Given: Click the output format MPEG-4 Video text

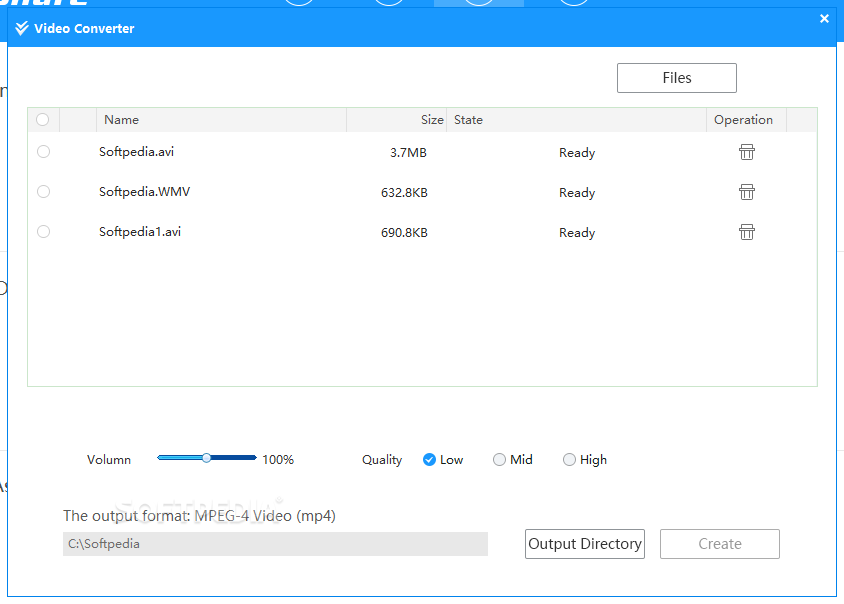Looking at the screenshot, I should pyautogui.click(x=199, y=516).
